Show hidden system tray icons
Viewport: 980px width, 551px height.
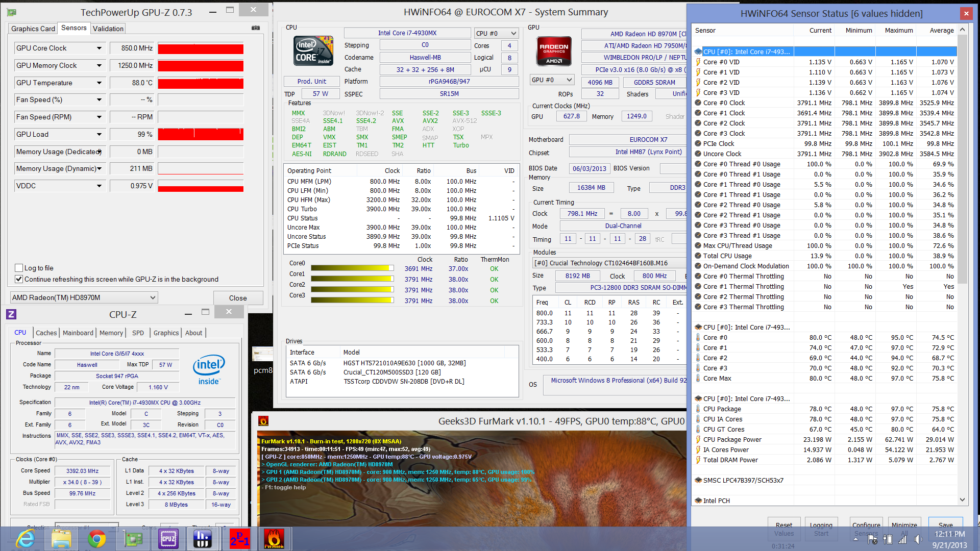click(x=856, y=539)
